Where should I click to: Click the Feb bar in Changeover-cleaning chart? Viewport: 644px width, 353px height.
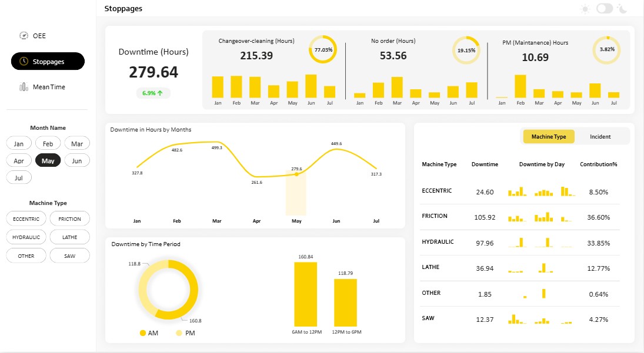236,86
